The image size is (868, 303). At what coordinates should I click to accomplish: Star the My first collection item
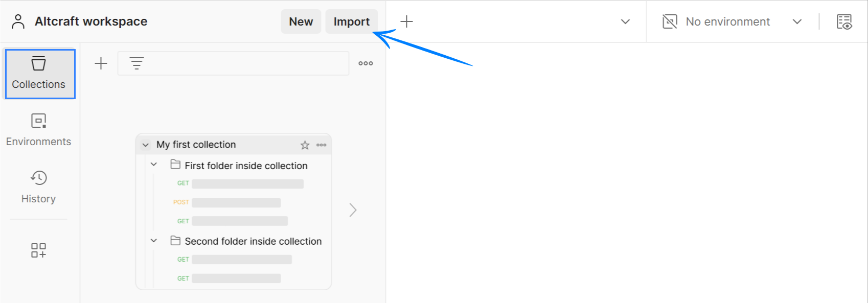coord(305,145)
